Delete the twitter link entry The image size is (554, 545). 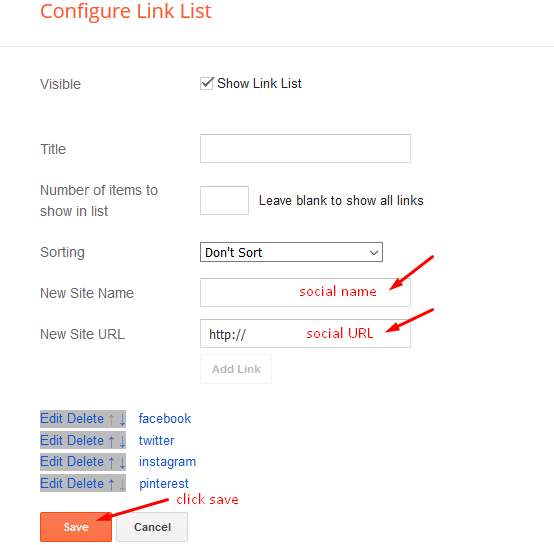click(x=85, y=441)
